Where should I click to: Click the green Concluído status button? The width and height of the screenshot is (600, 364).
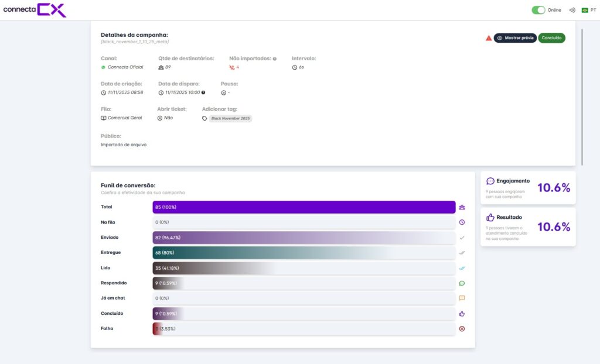[x=551, y=38]
